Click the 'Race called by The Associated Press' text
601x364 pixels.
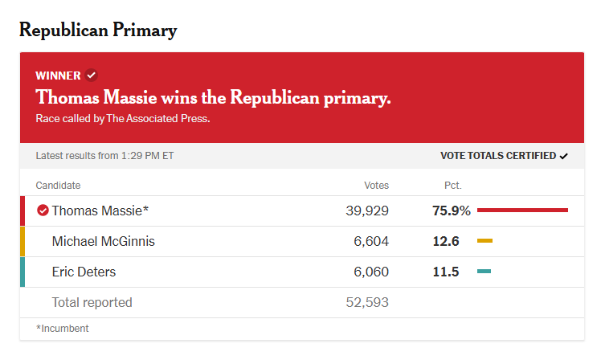pyautogui.click(x=123, y=119)
